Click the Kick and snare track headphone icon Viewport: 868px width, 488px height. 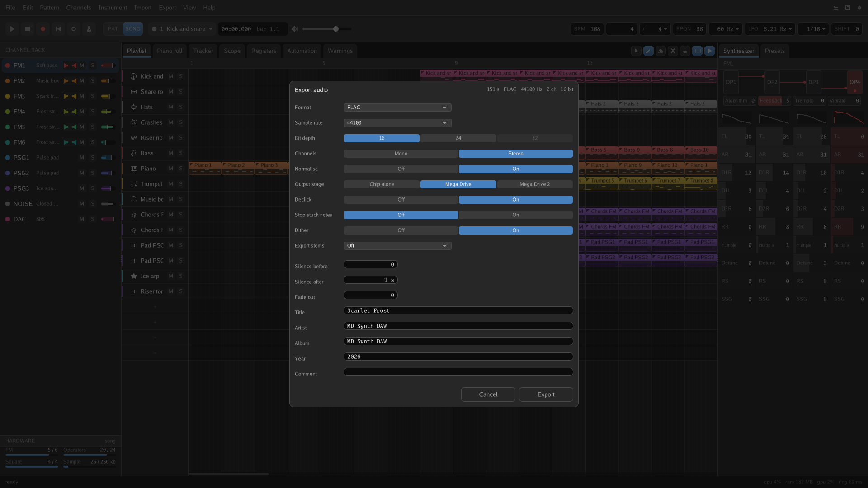pyautogui.click(x=134, y=76)
